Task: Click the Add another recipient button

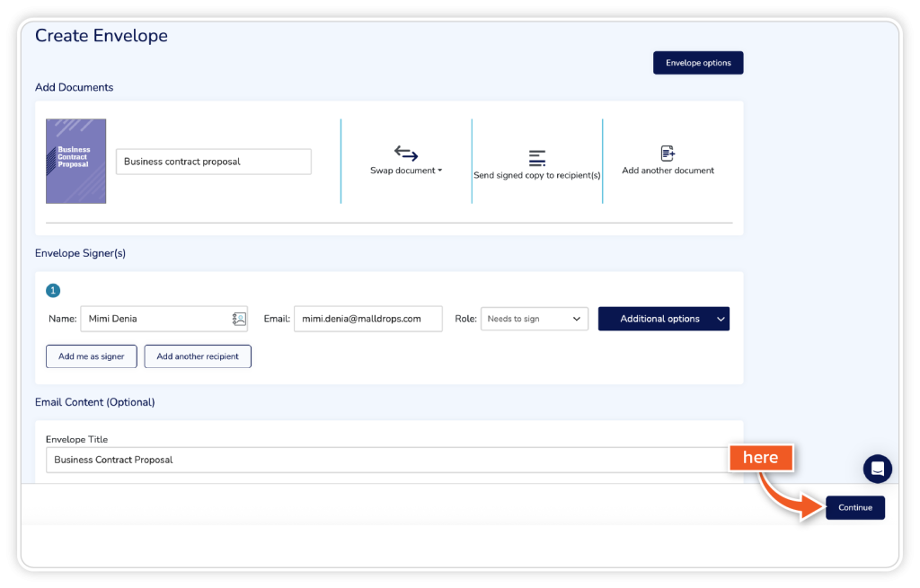Action: coord(198,356)
